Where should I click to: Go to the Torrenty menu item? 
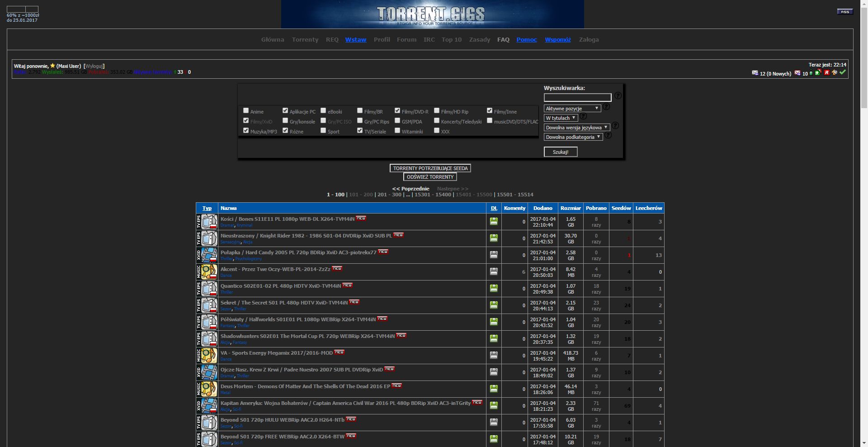305,40
